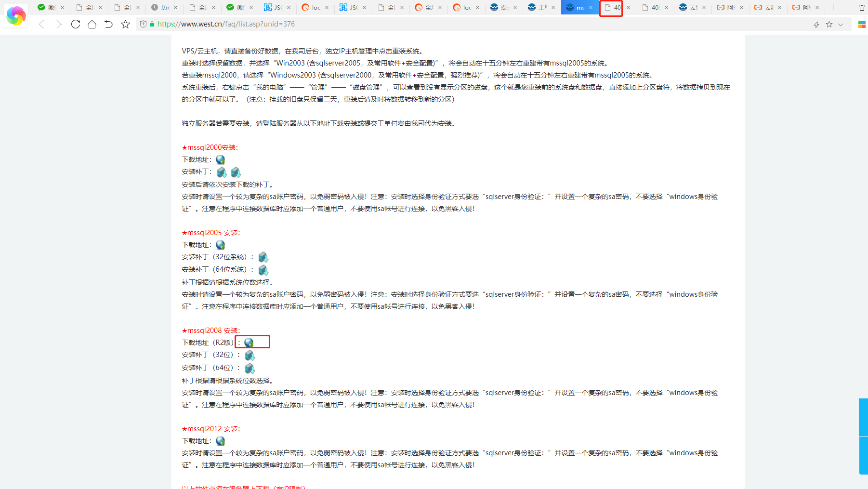Open the mssql2008 R2 download globe link

pyautogui.click(x=249, y=343)
